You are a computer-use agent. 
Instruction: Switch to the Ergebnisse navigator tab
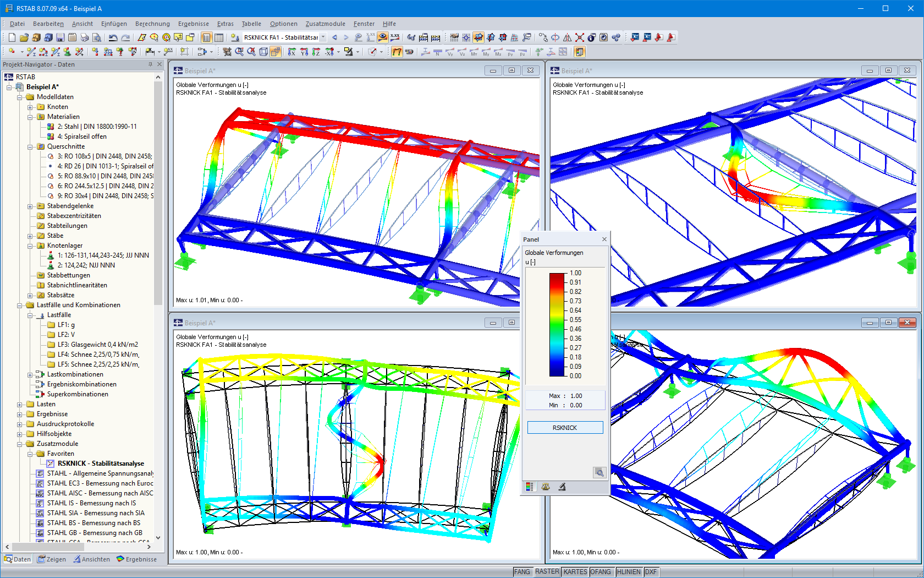(x=137, y=559)
